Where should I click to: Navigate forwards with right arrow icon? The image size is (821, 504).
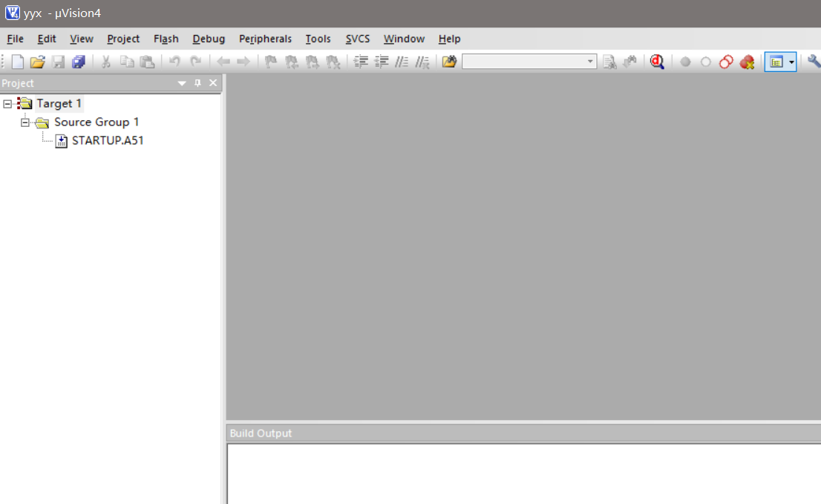pos(243,62)
